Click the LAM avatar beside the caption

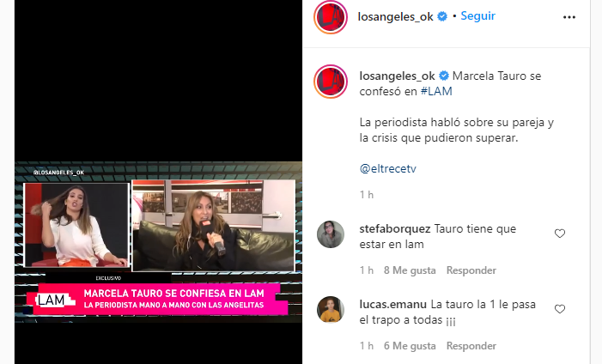point(331,82)
